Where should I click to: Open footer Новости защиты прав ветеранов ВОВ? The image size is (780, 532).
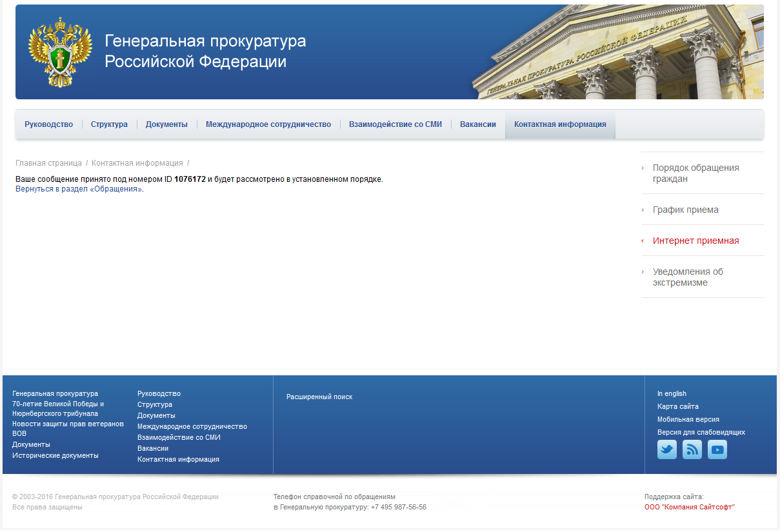68,428
